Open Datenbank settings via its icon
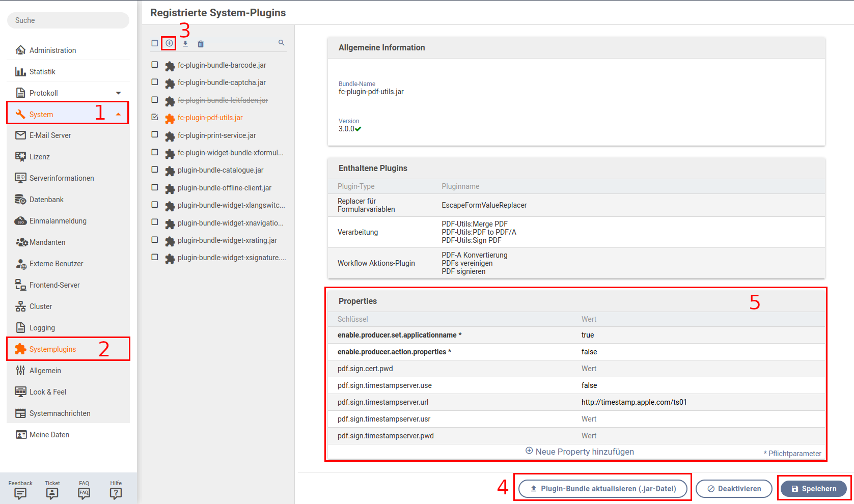The height and width of the screenshot is (504, 854). tap(20, 199)
